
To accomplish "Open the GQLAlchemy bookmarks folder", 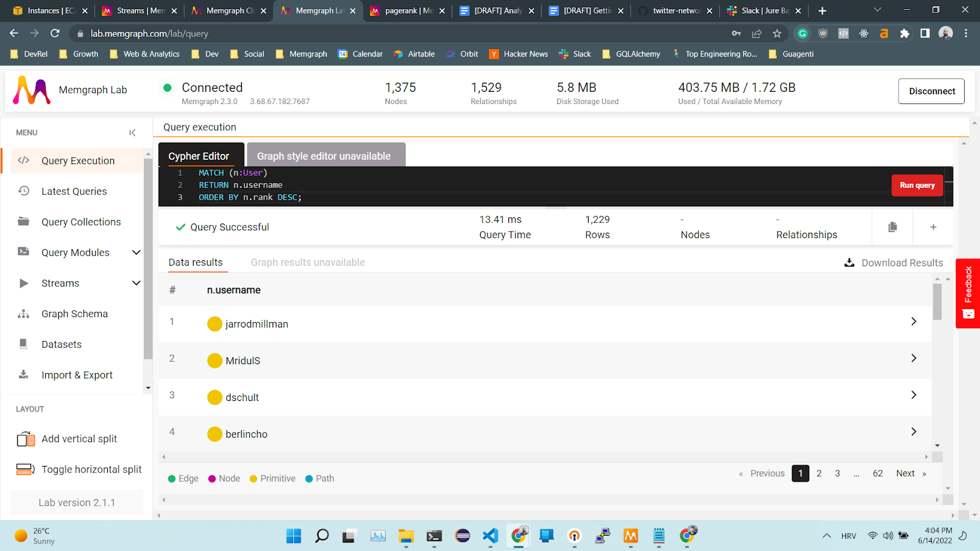I will tap(631, 54).
